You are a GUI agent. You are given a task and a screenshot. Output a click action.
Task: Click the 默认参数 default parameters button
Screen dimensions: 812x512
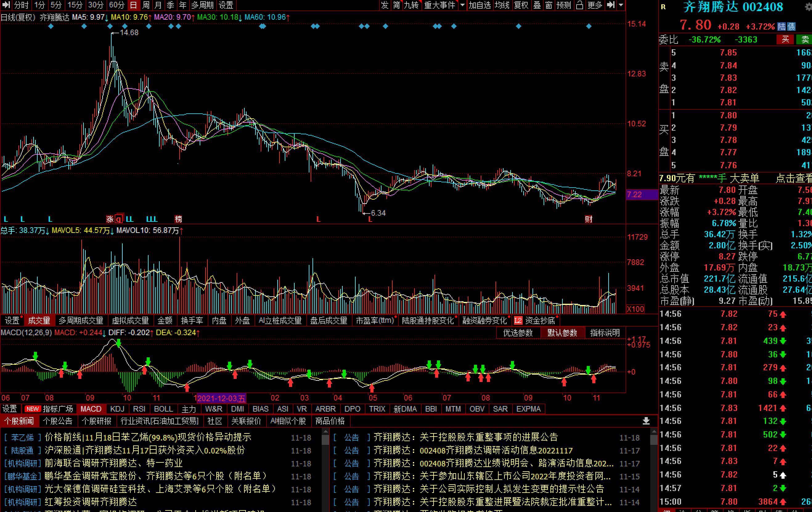(x=562, y=333)
